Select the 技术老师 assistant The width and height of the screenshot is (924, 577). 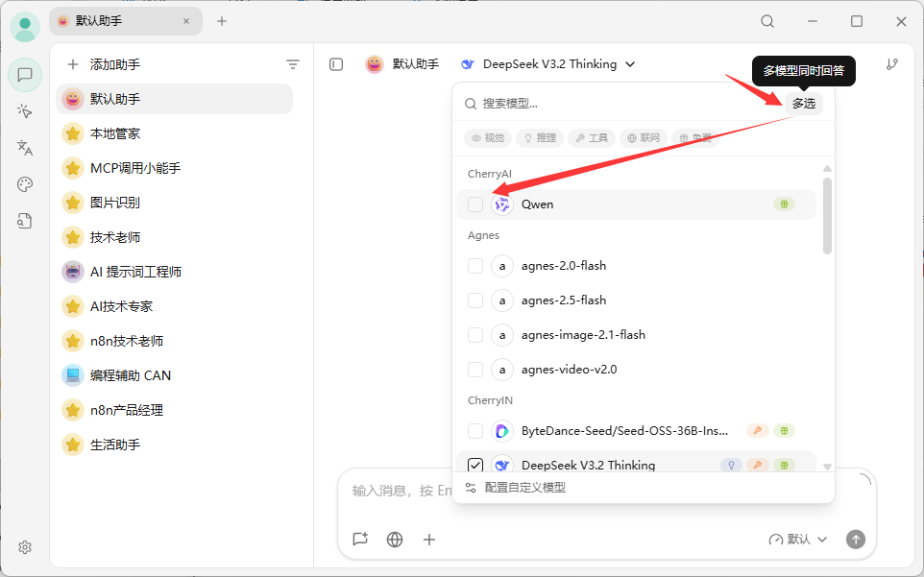(x=175, y=237)
